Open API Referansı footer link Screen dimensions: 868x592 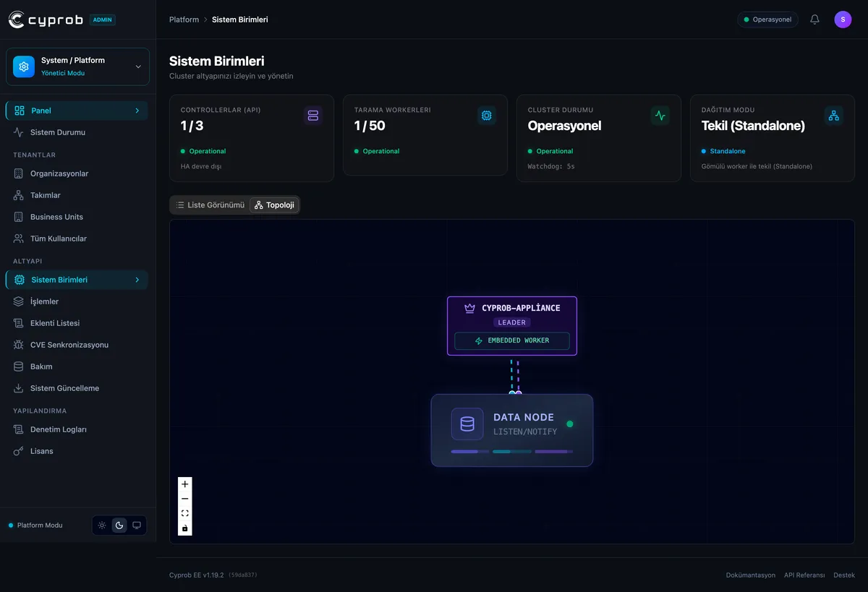pyautogui.click(x=804, y=575)
